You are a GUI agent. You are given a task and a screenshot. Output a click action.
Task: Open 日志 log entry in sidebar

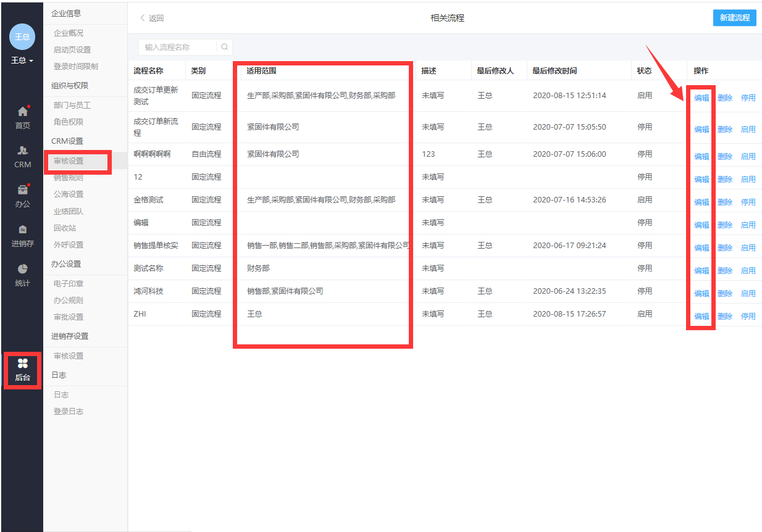point(61,395)
